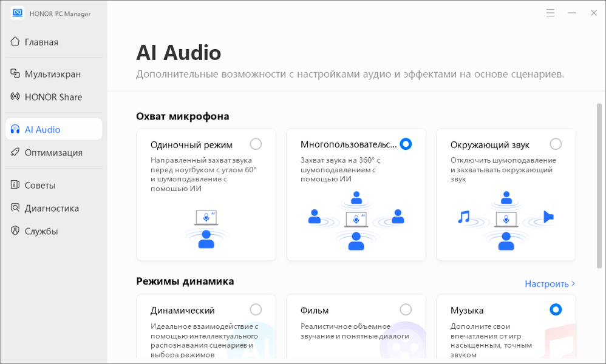606x364 pixels.
Task: Choose the Фильм speaker mode radio button
Action: (x=406, y=309)
